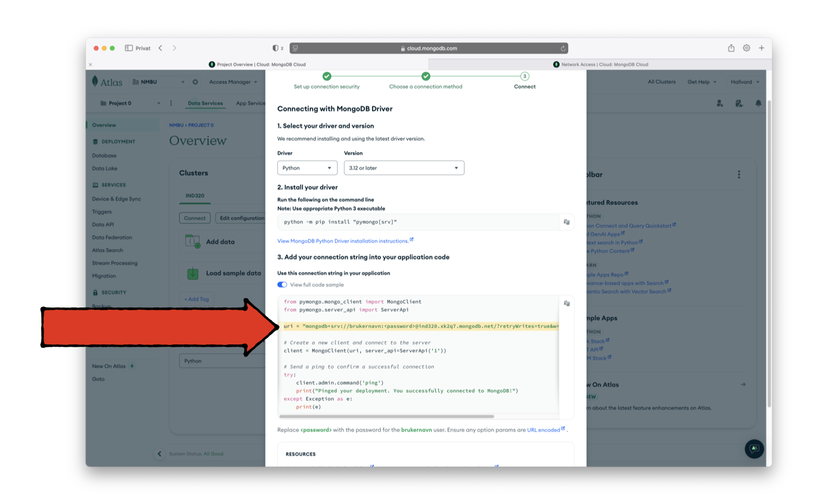The height and width of the screenshot is (504, 822).
Task: Click the + Add Tag button
Action: (197, 299)
